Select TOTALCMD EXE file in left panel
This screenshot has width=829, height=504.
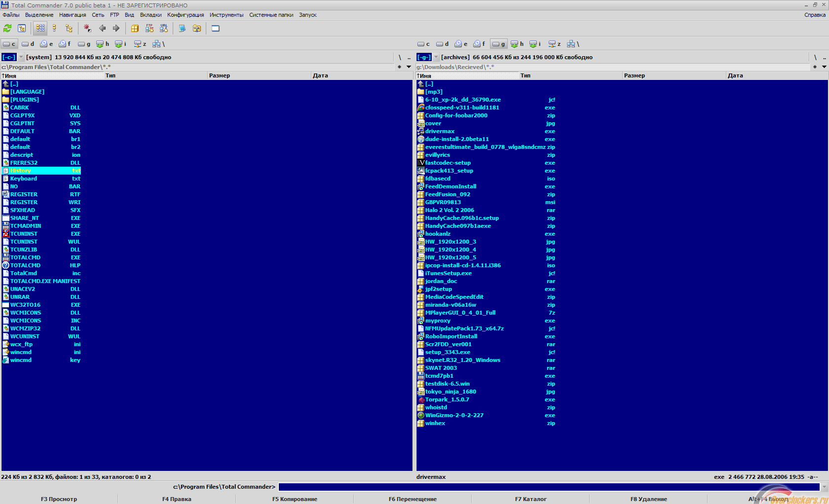(x=41, y=257)
